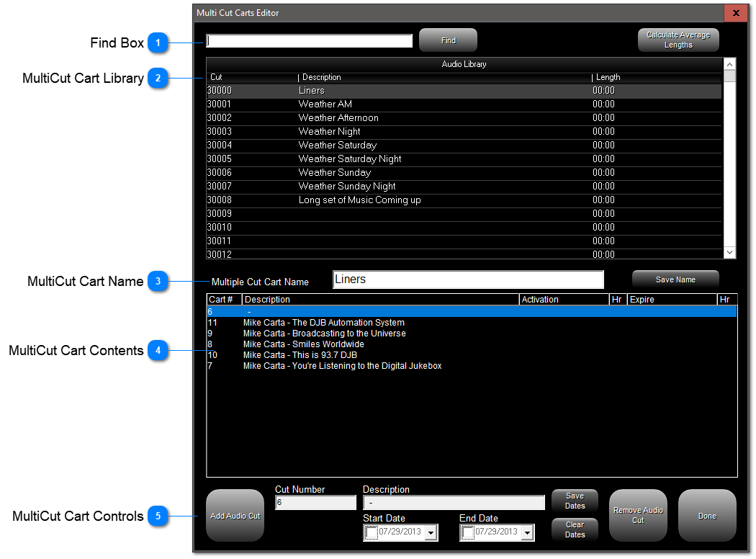The width and height of the screenshot is (756, 559).
Task: Click the Multiple Cut Cart Name field
Action: tap(468, 279)
